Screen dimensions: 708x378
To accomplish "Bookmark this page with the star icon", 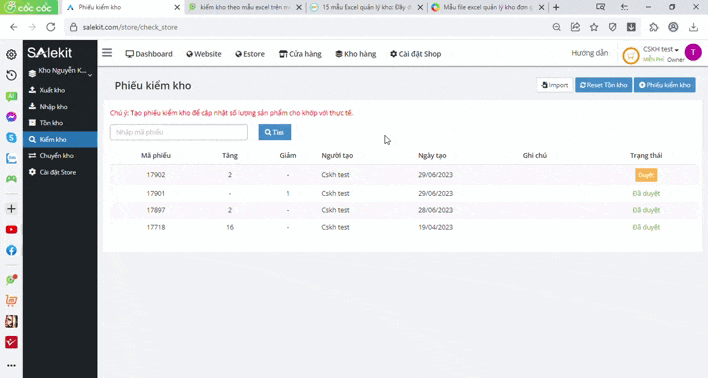I will (x=594, y=27).
